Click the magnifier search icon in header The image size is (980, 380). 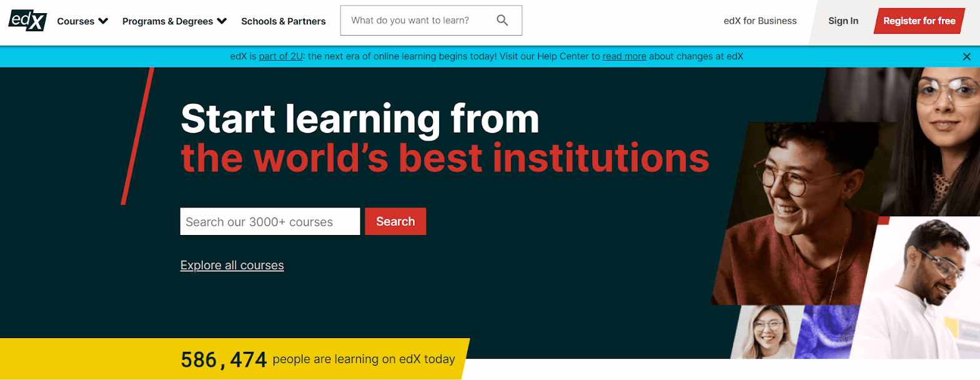502,21
